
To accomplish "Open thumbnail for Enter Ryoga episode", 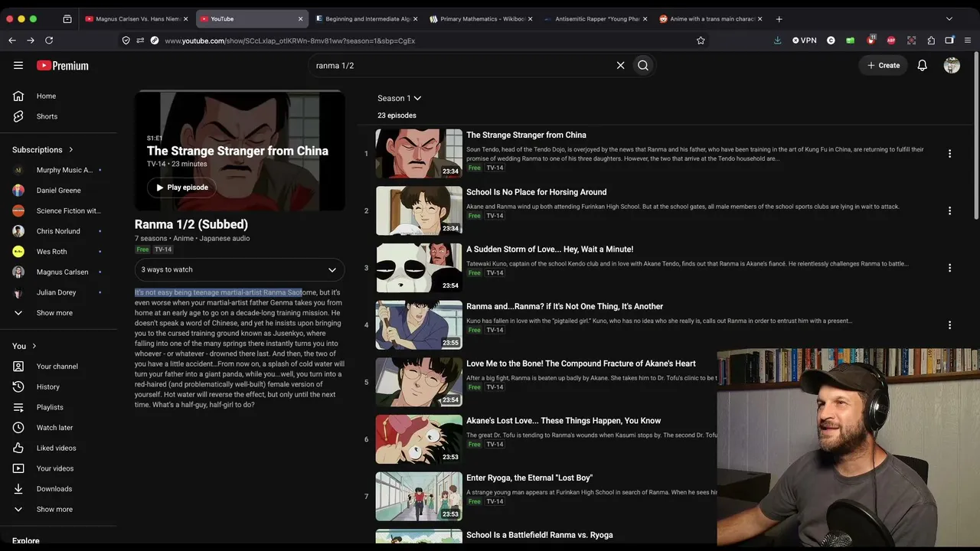I will [419, 497].
